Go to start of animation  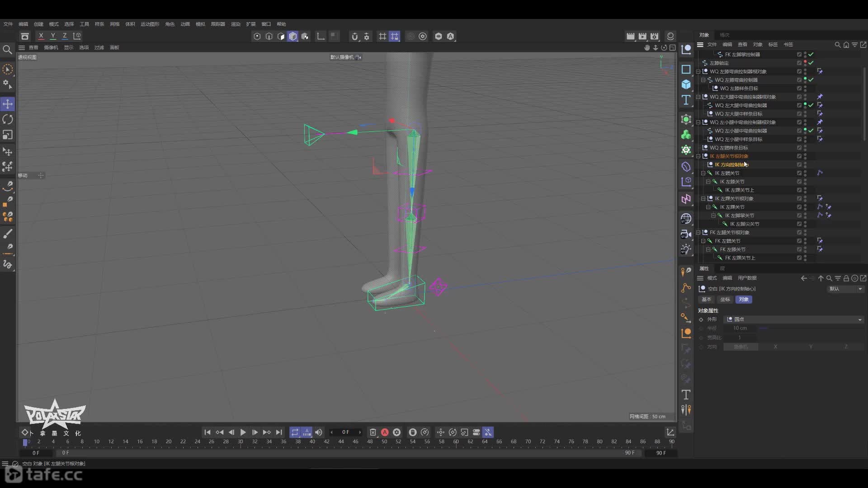pos(207,432)
